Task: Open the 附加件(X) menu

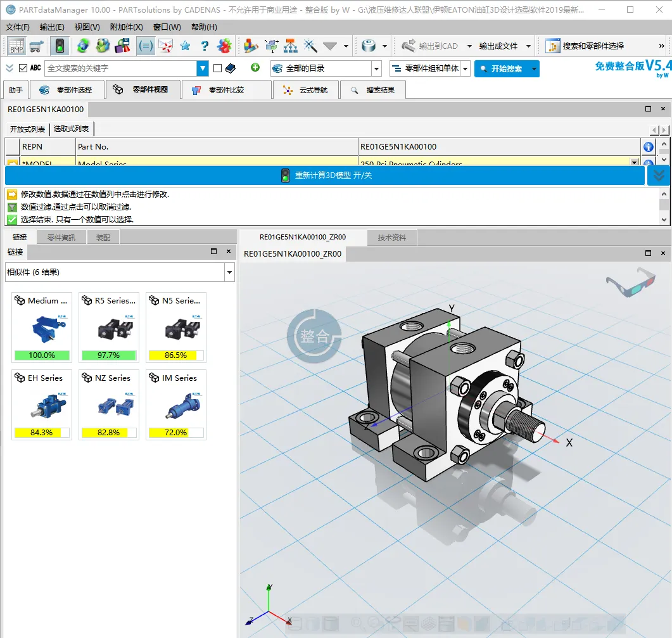Action: (127, 27)
